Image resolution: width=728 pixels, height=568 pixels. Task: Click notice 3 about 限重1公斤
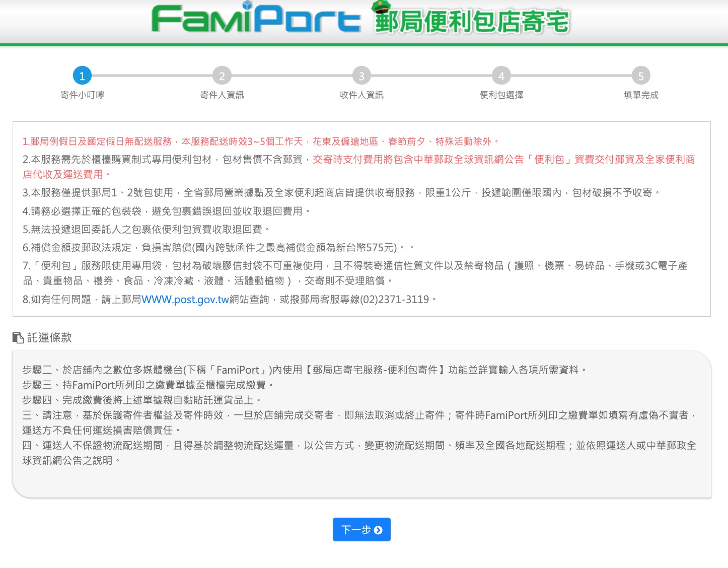(x=342, y=193)
